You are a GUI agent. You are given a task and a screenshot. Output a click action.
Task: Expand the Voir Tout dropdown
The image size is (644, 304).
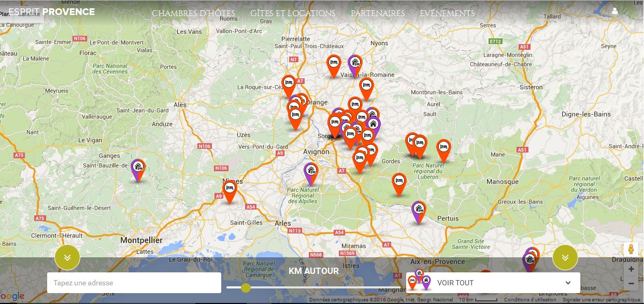click(493, 283)
